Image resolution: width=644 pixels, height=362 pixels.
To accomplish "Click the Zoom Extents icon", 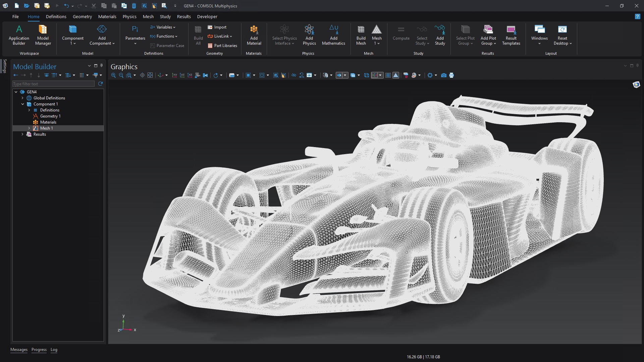I will pyautogui.click(x=150, y=75).
